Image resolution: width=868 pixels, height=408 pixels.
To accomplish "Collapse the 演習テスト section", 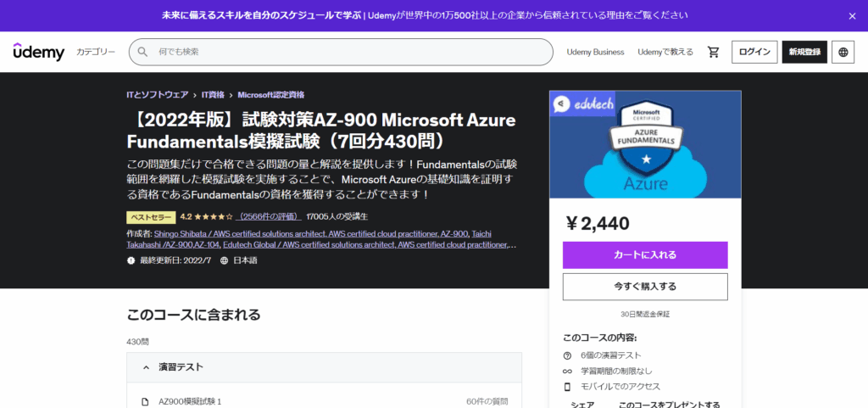I will tap(146, 367).
